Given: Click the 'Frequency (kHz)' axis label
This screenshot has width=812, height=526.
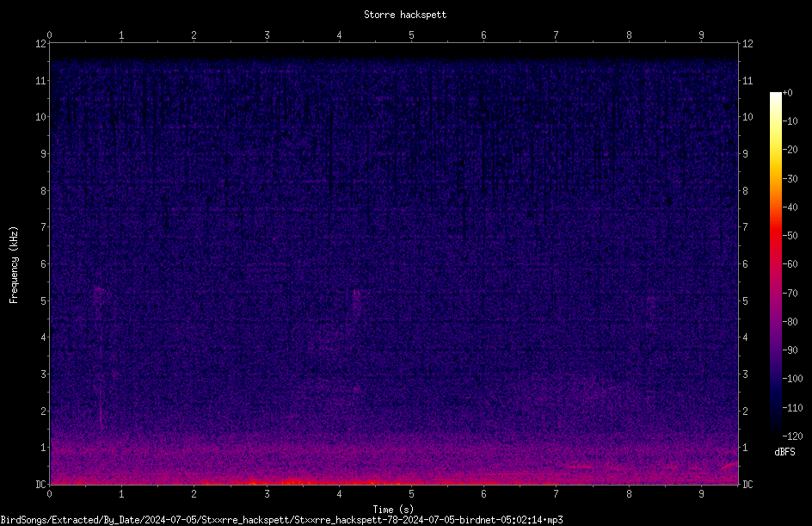Looking at the screenshot, I should 14,265.
